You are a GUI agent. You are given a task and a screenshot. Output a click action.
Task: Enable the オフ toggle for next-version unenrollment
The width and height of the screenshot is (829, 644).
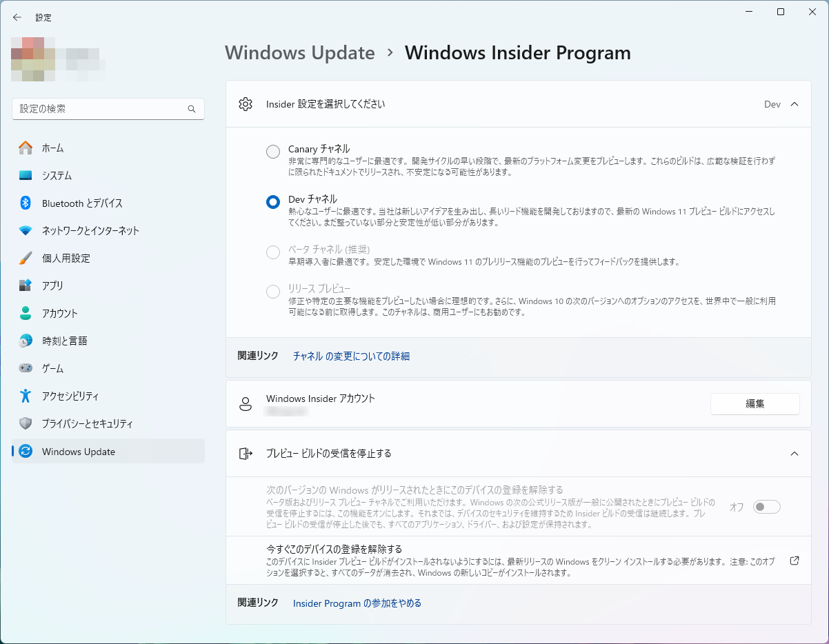click(766, 507)
